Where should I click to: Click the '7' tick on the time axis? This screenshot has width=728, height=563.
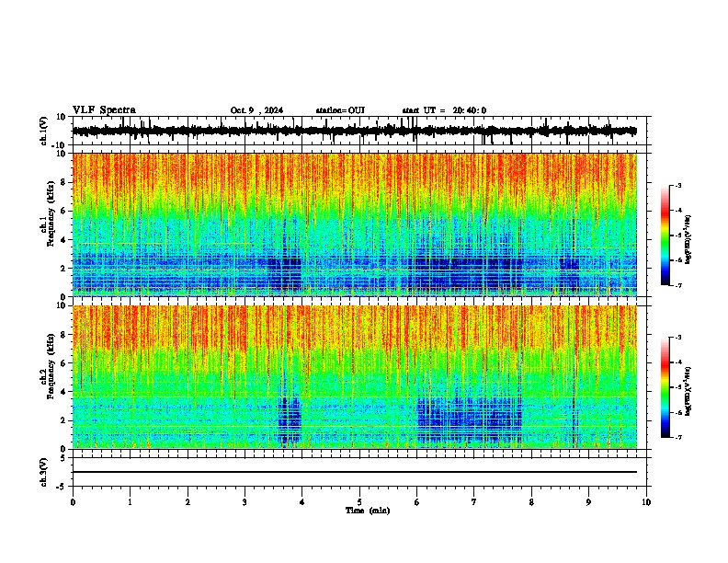click(474, 502)
